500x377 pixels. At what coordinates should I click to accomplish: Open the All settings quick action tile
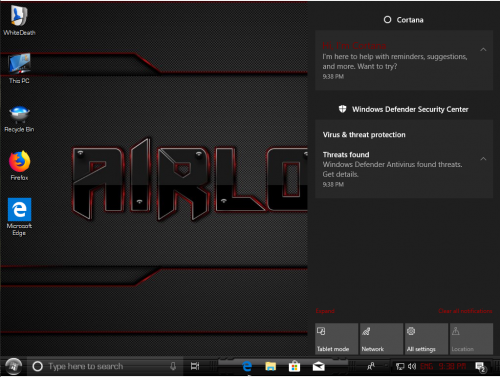point(426,339)
